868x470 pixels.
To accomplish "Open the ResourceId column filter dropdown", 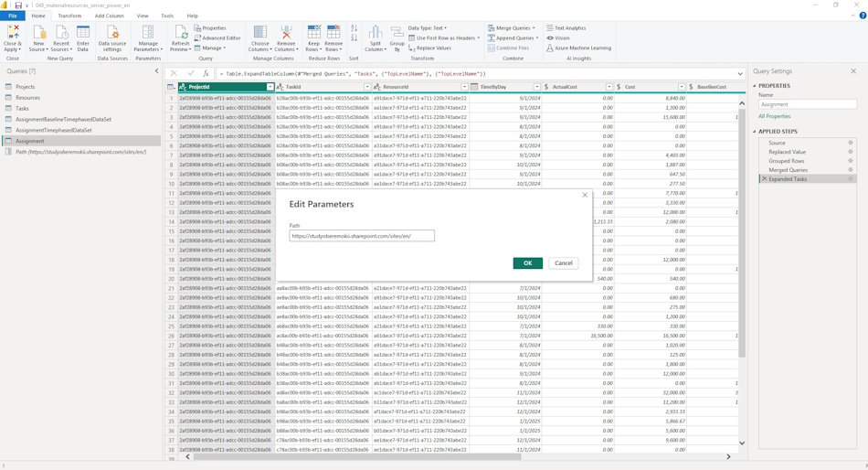I will tap(464, 87).
